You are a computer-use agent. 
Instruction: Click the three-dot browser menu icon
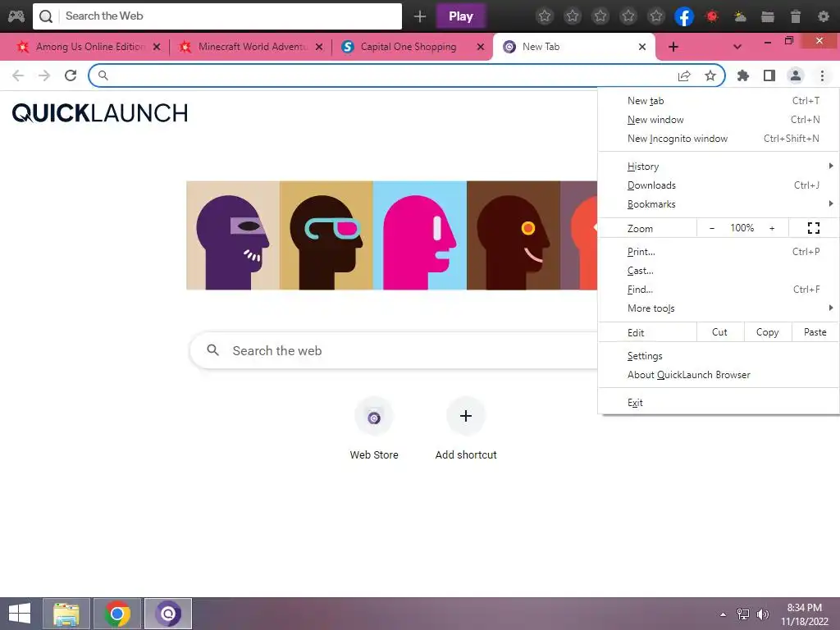(822, 75)
